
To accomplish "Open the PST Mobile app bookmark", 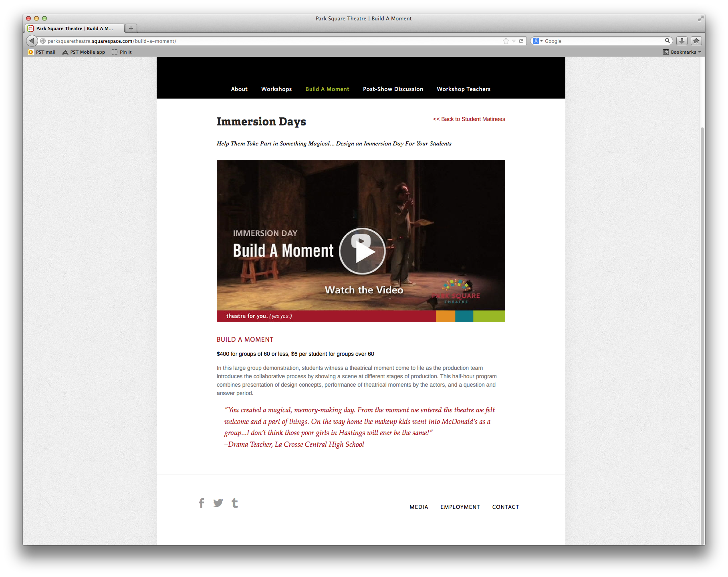I will 84,52.
